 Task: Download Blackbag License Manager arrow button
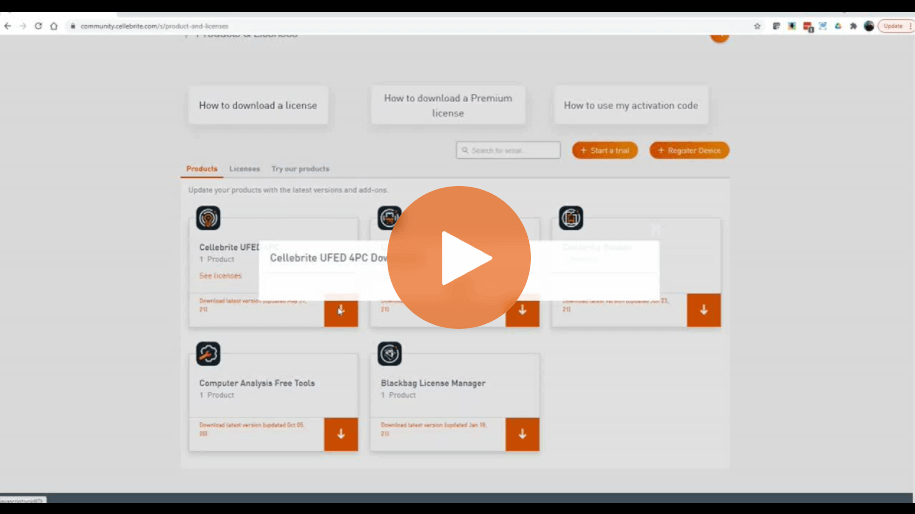point(522,434)
